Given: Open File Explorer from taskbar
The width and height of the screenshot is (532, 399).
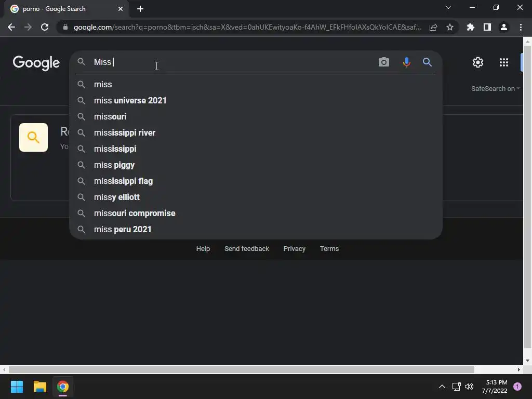Looking at the screenshot, I should tap(39, 387).
